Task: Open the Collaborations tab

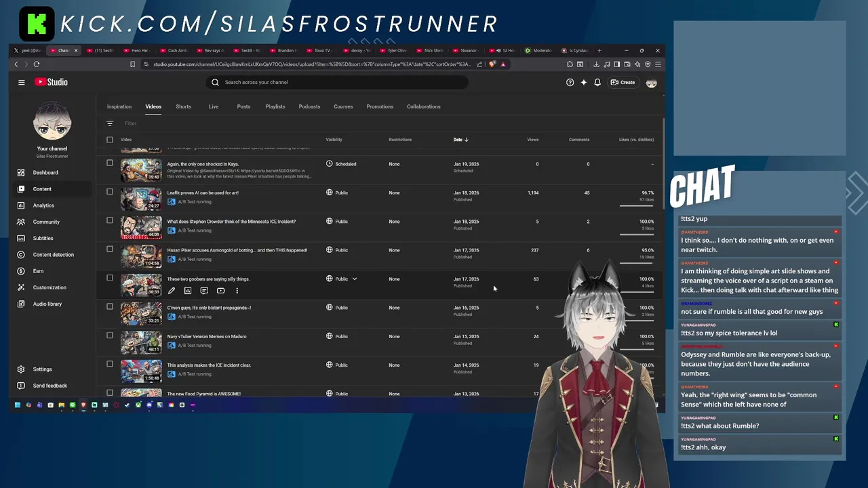Action: coord(424,106)
